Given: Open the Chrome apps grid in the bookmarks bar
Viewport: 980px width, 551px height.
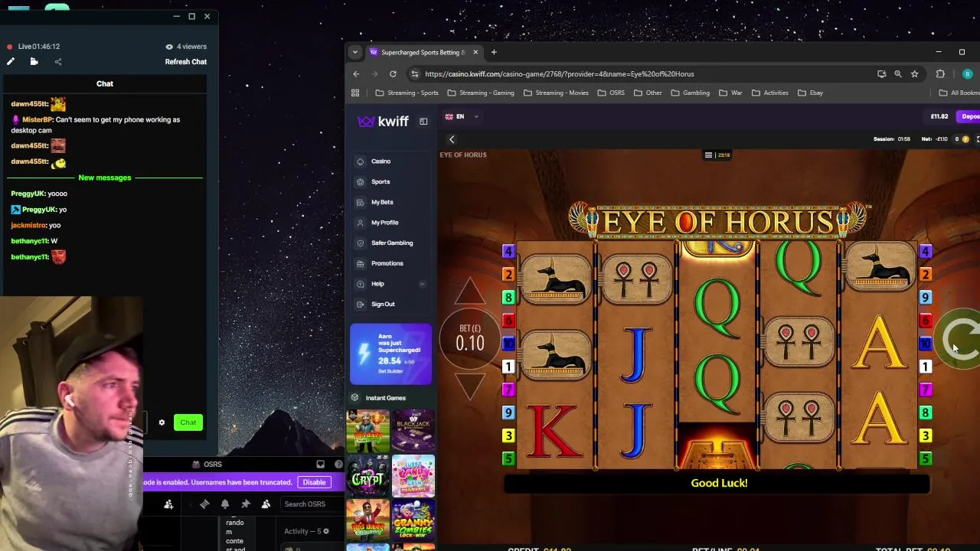Looking at the screenshot, I should [355, 93].
